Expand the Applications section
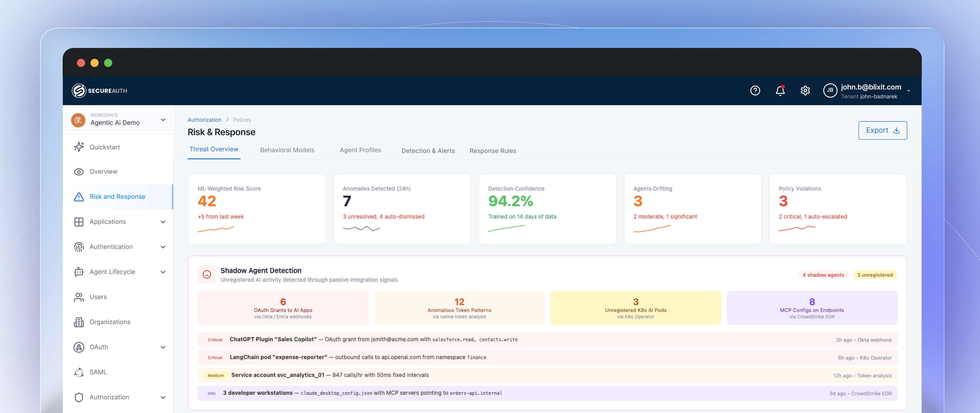 click(163, 222)
